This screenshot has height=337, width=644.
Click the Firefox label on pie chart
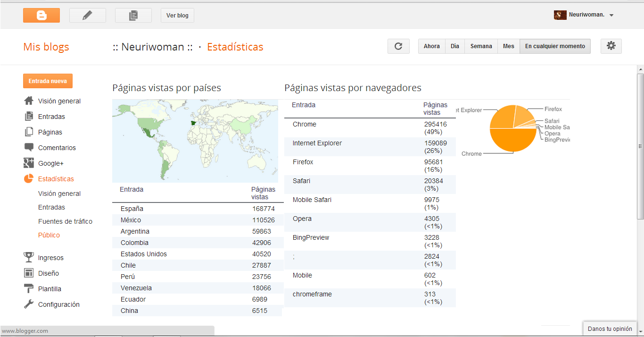[x=553, y=109]
